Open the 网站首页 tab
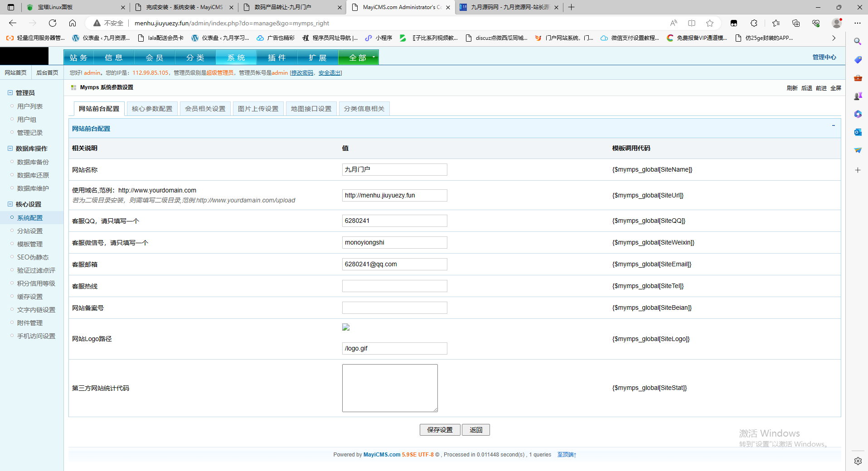The height and width of the screenshot is (471, 868). (x=16, y=73)
